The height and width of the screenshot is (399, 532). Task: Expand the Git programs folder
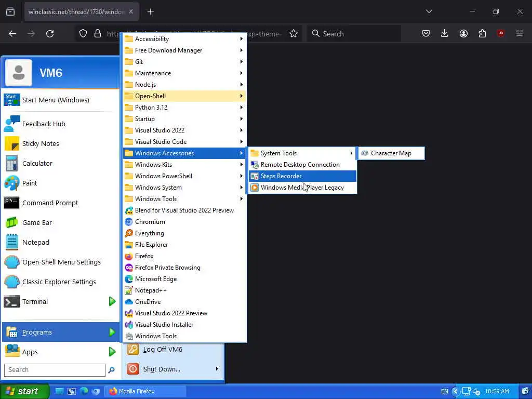pyautogui.click(x=184, y=62)
